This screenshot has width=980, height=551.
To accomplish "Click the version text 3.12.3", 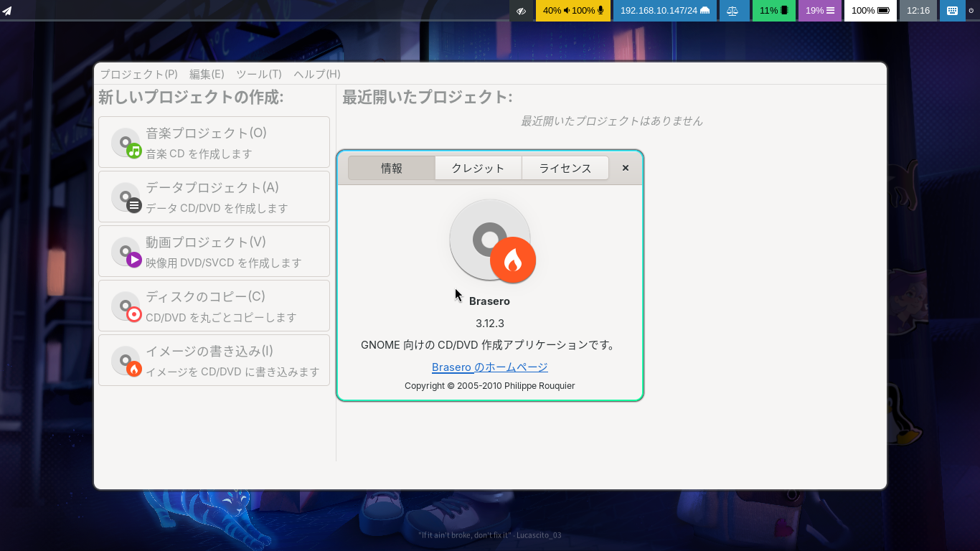I will coord(490,323).
